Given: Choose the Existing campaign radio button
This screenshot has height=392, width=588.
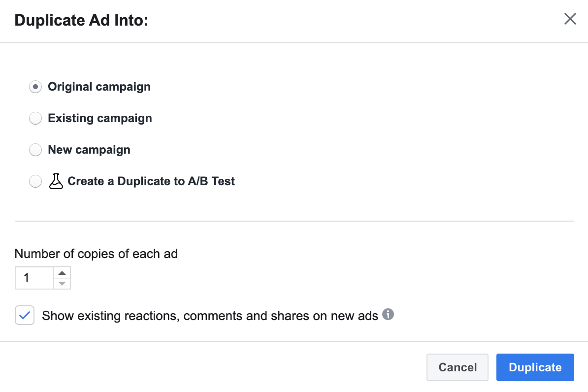Looking at the screenshot, I should click(x=35, y=119).
